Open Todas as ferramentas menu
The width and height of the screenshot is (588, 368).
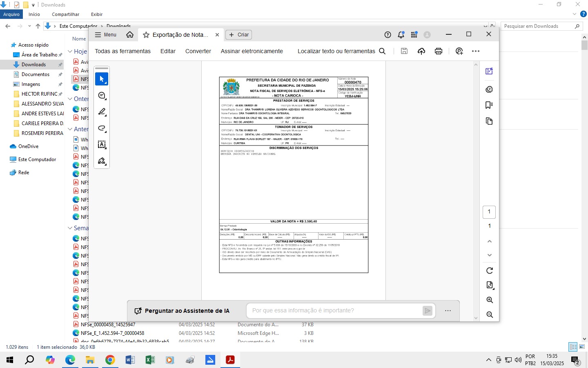[122, 51]
